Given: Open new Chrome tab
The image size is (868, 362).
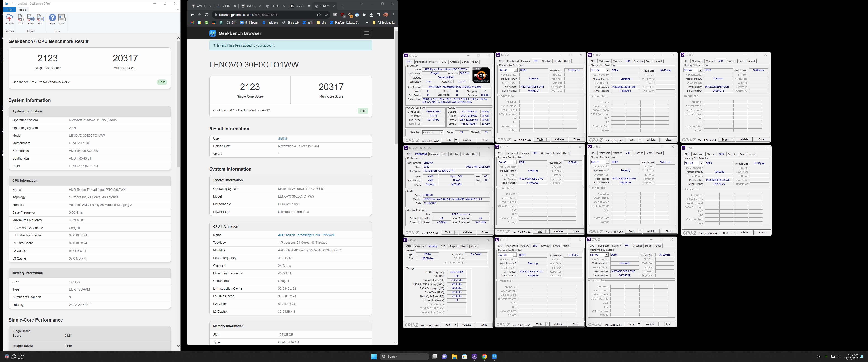Looking at the screenshot, I should point(342,6).
